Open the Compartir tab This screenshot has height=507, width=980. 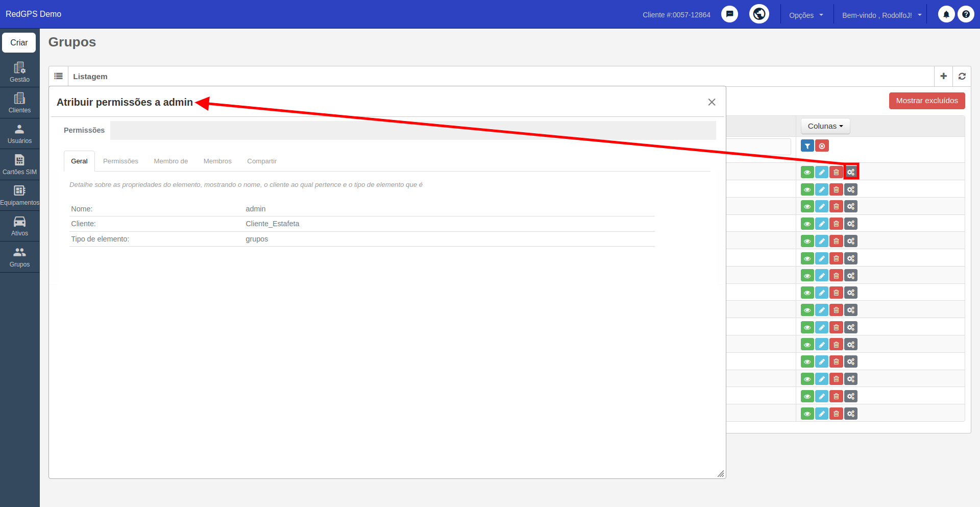pyautogui.click(x=262, y=161)
